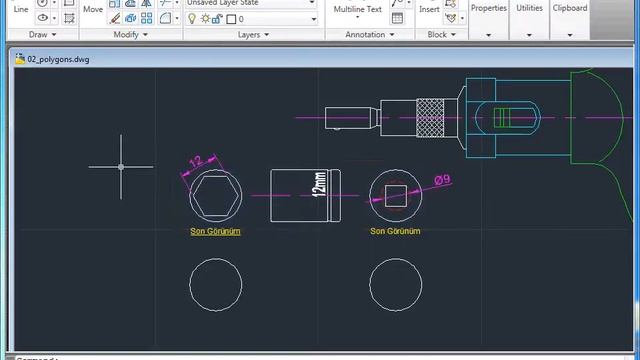Image resolution: width=640 pixels, height=360 pixels.
Task: Open the Circle tool dropdown arrow
Action: [x=54, y=3]
